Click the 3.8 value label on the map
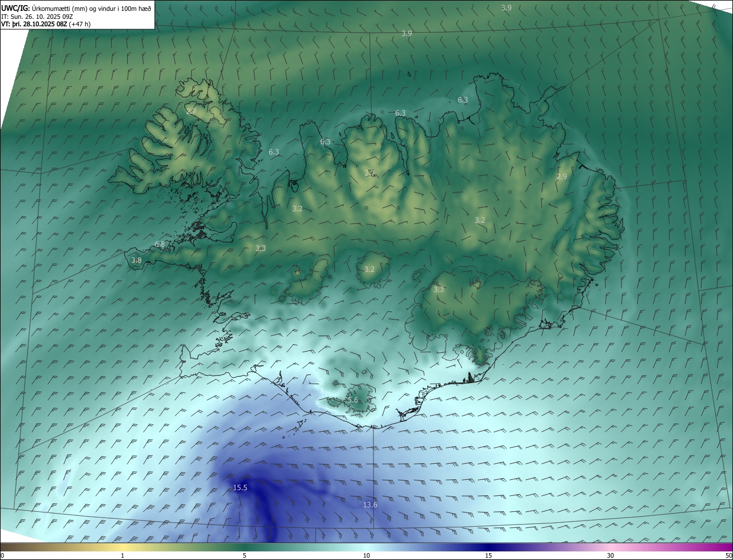 pyautogui.click(x=136, y=261)
